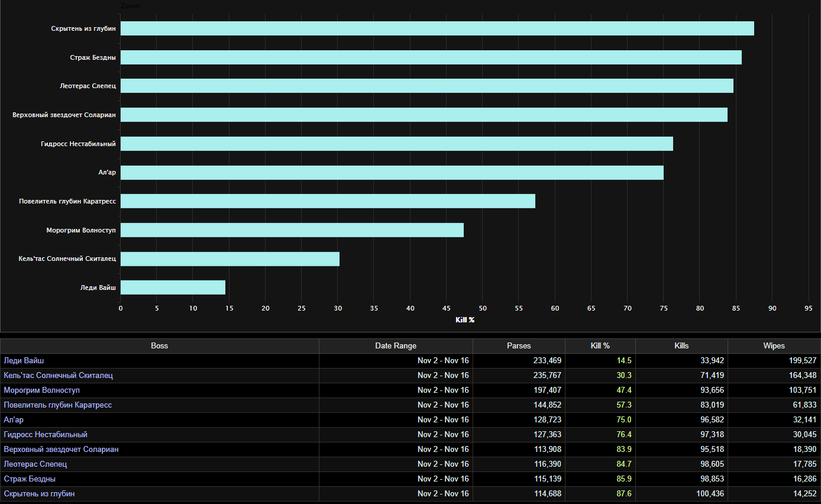The image size is (821, 504).
Task: Click the 233,469 parses cell
Action: pos(519,360)
